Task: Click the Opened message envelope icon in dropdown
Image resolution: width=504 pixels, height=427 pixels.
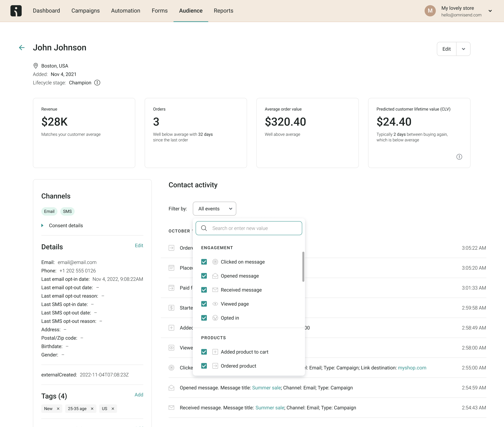Action: tap(215, 276)
